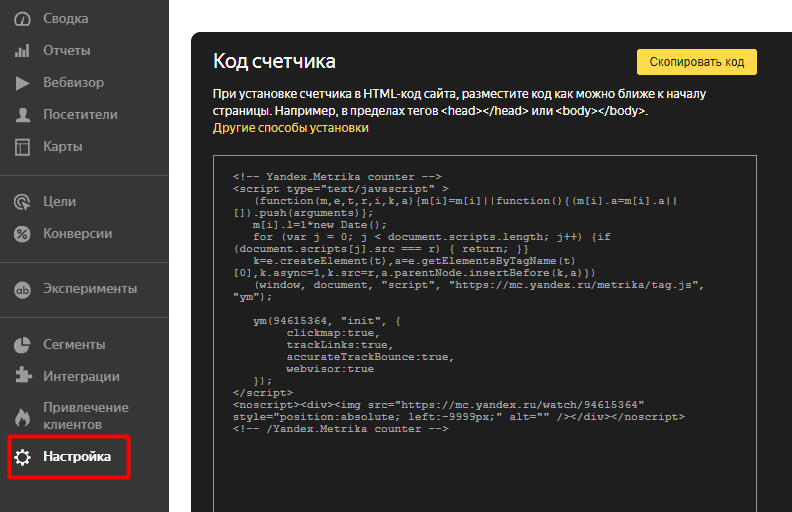Click the Конверсии percent icon
The image size is (792, 512).
(x=22, y=234)
